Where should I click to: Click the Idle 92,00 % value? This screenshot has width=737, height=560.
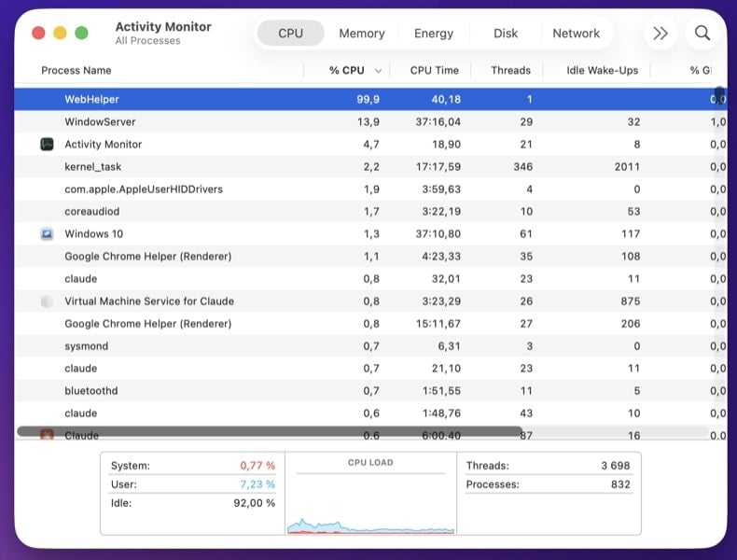click(255, 503)
